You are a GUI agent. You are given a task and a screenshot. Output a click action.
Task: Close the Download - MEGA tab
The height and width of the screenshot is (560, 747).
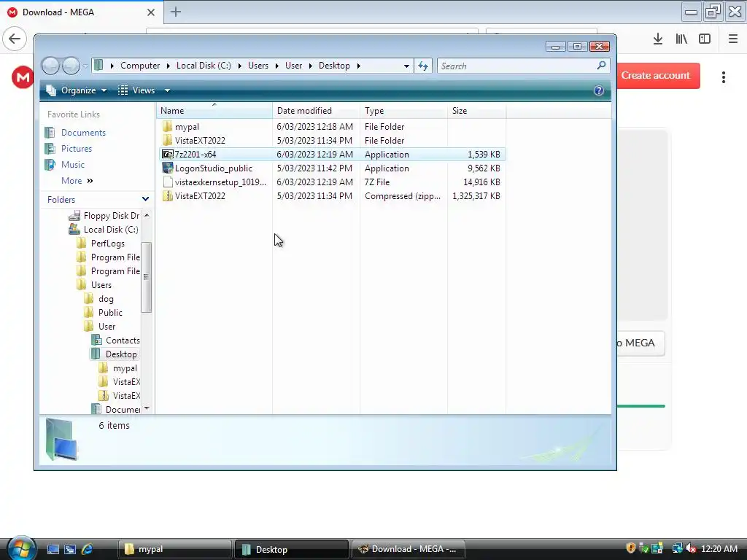tap(150, 12)
